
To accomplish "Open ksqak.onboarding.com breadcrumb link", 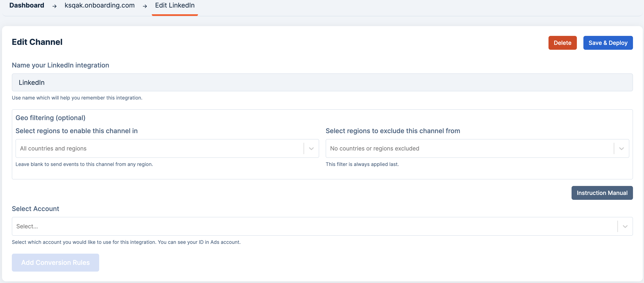I will pyautogui.click(x=100, y=5).
